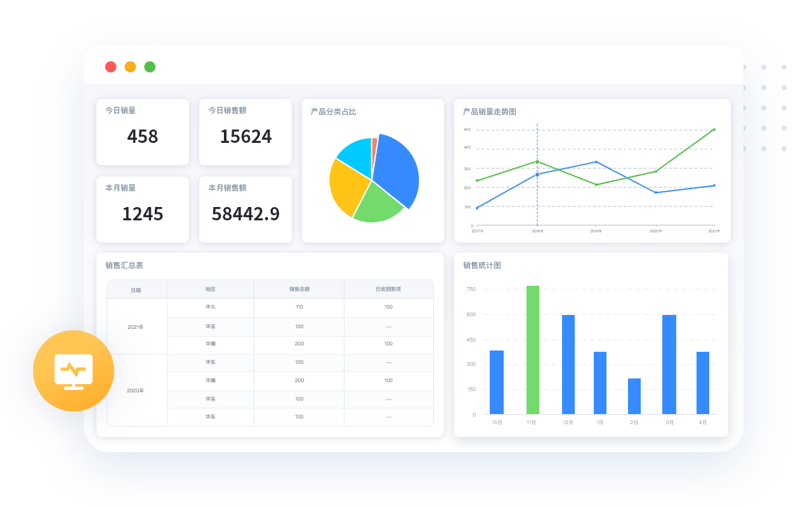The width and height of the screenshot is (812, 508).
Task: Click the 2020年 x-axis label on trend chart
Action: click(656, 231)
